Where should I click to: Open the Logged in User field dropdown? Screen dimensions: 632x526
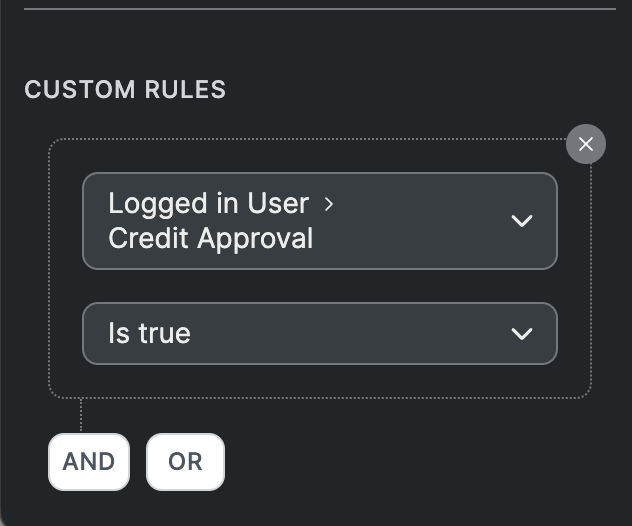pyautogui.click(x=319, y=221)
